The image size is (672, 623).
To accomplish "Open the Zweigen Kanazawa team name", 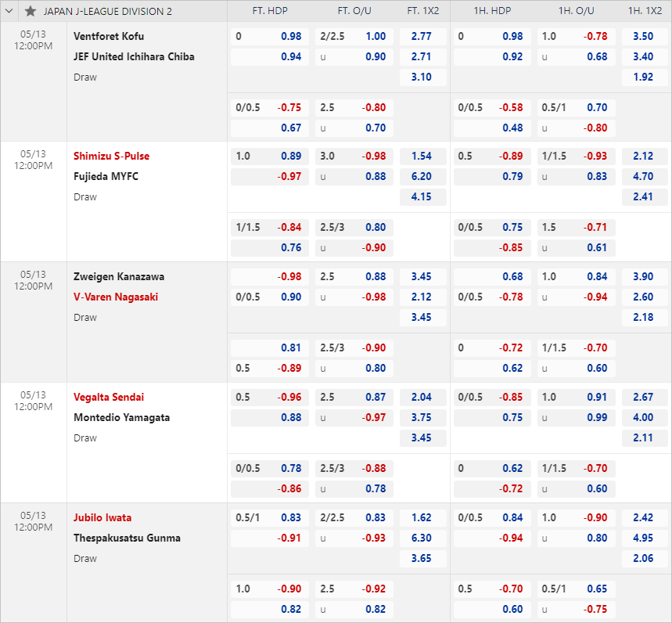I will click(x=119, y=276).
